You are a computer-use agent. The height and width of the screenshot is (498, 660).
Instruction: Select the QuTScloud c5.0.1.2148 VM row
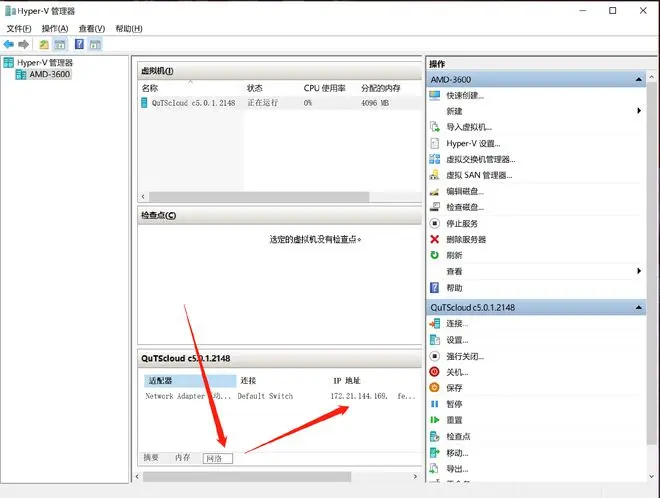(x=281, y=103)
